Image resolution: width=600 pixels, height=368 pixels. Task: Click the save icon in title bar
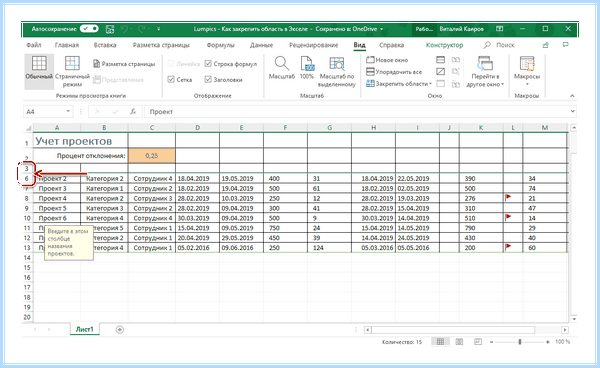coord(110,29)
